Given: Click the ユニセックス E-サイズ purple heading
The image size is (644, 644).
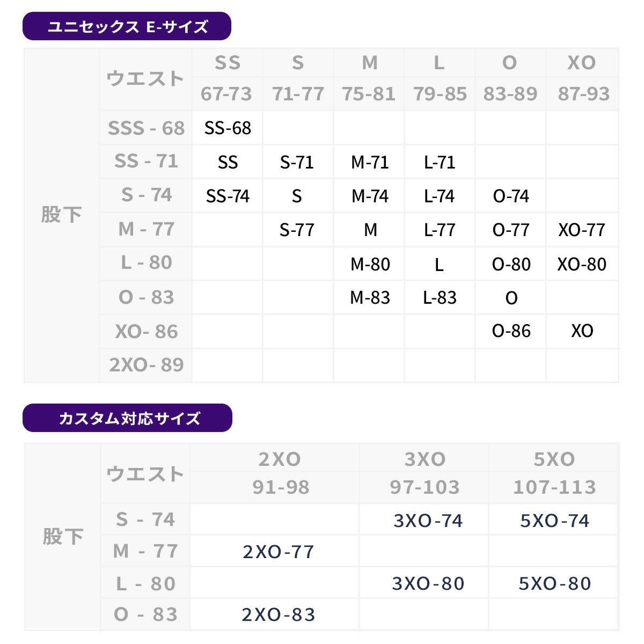Looking at the screenshot, I should coord(127,26).
